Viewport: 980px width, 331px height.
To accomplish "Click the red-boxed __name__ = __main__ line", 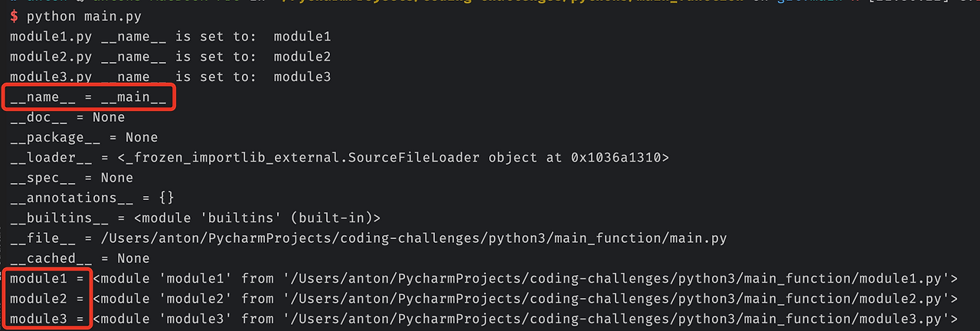I will coord(88,97).
